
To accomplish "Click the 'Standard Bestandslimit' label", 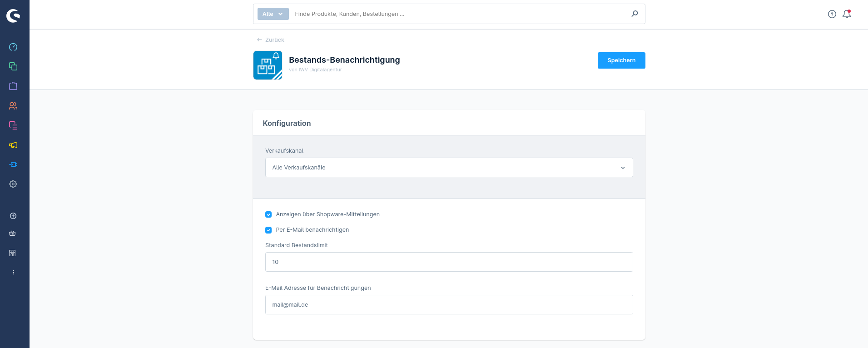I will (x=297, y=245).
